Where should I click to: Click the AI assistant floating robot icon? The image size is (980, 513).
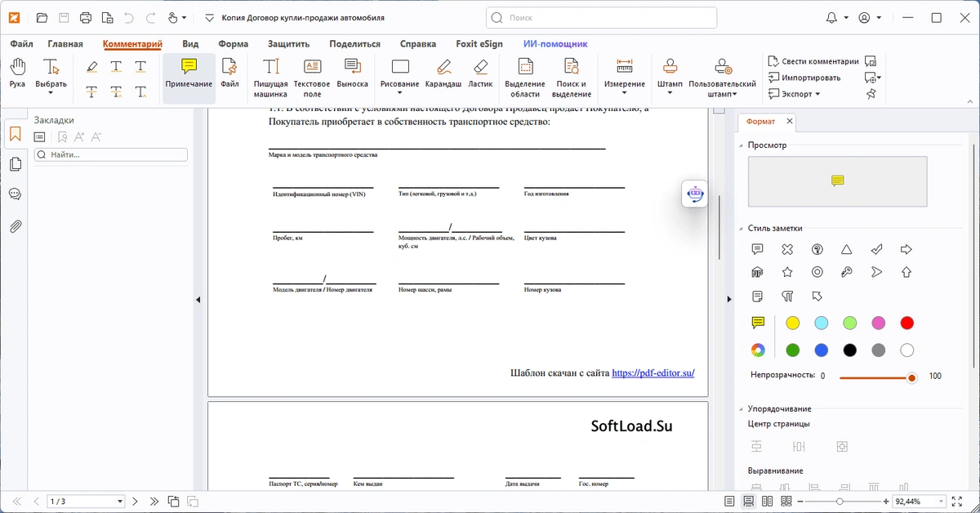695,194
